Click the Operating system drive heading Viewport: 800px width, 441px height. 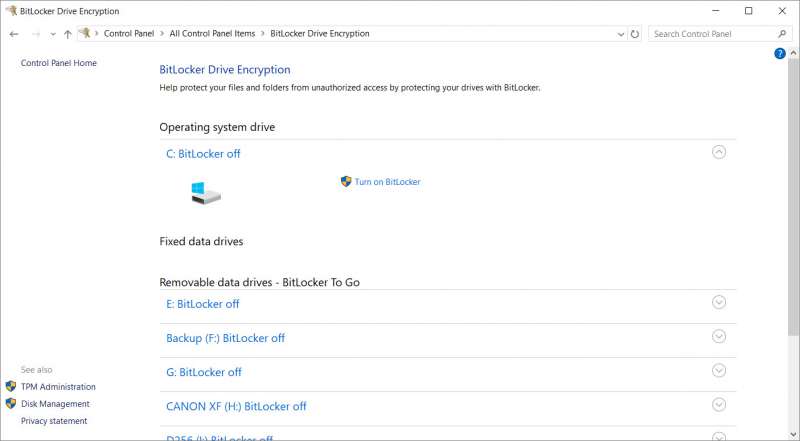pos(217,127)
